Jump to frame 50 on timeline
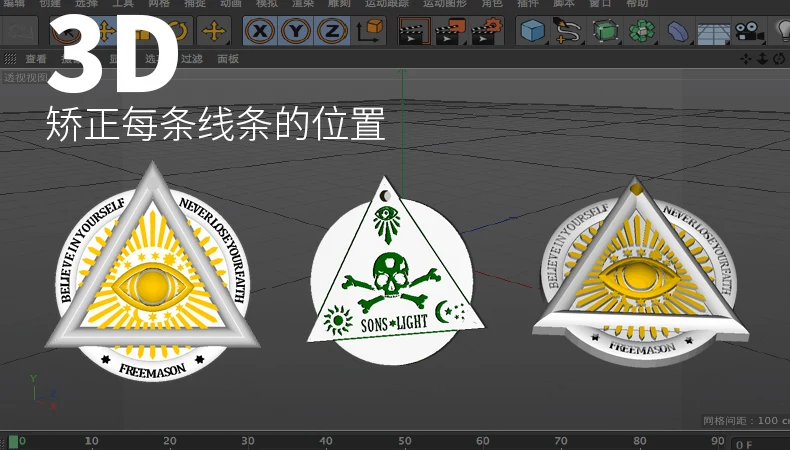790x450 pixels. pos(404,441)
